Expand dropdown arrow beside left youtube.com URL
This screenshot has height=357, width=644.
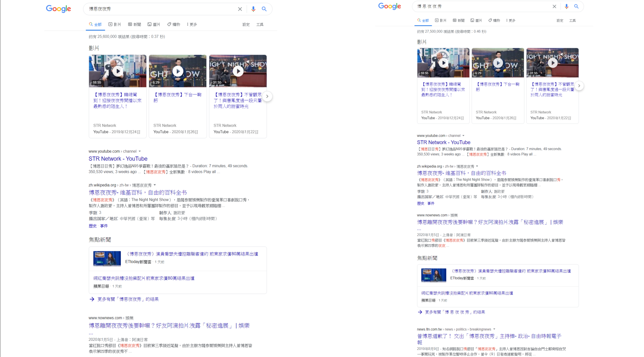[x=140, y=151]
